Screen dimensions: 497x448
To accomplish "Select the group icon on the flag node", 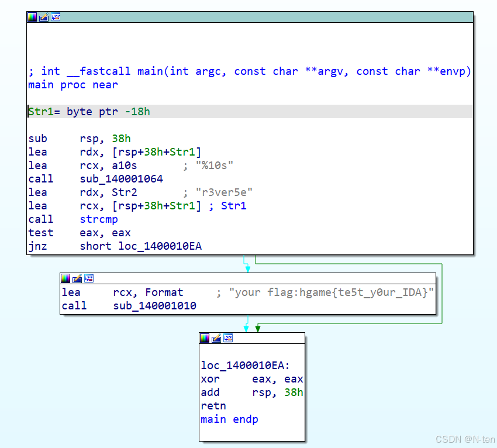I will [88, 278].
